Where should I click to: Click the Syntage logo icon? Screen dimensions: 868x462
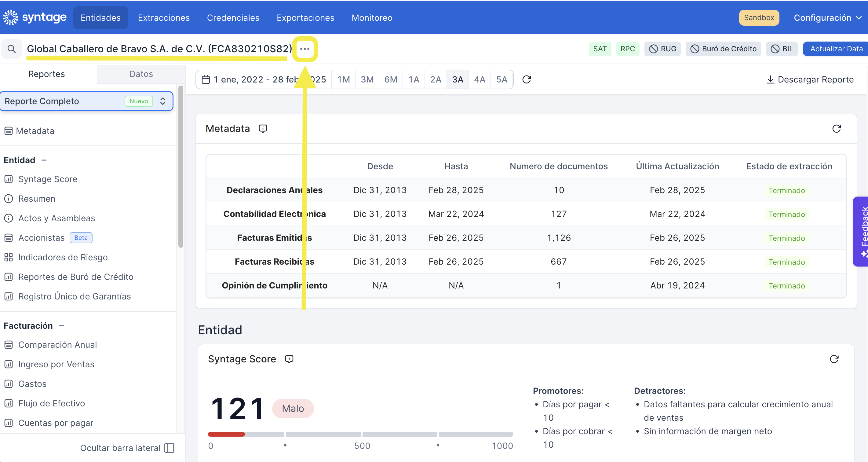pyautogui.click(x=10, y=17)
